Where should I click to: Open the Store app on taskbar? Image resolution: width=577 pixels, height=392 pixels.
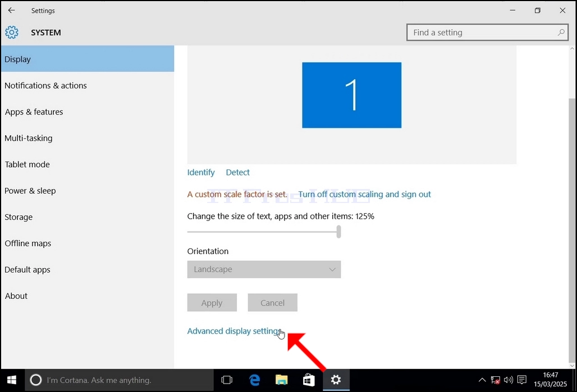(309, 380)
